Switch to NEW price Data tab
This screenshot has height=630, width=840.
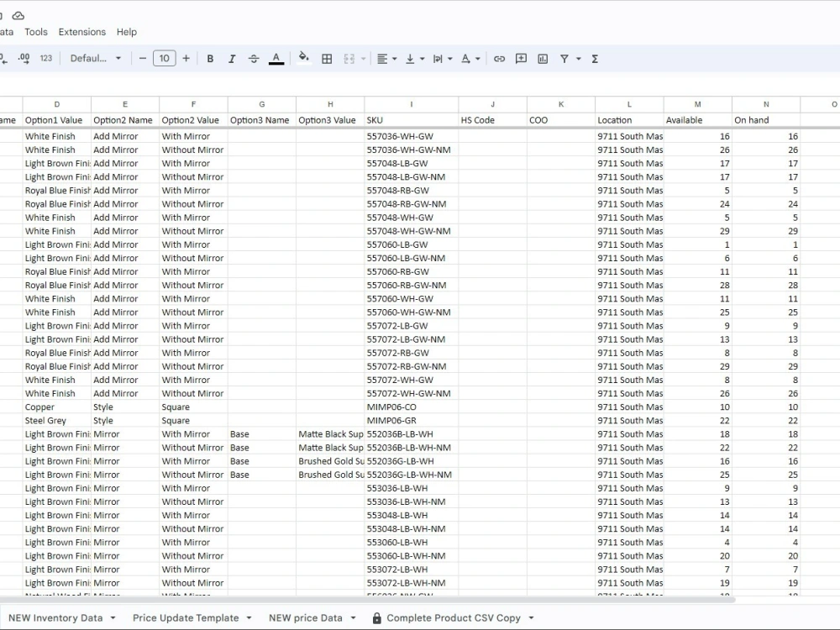click(x=306, y=617)
